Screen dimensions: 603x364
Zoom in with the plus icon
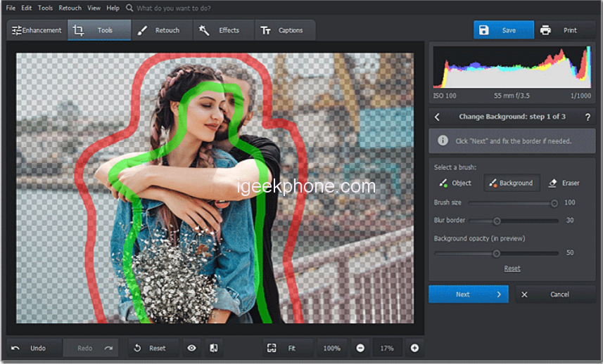[x=414, y=348]
